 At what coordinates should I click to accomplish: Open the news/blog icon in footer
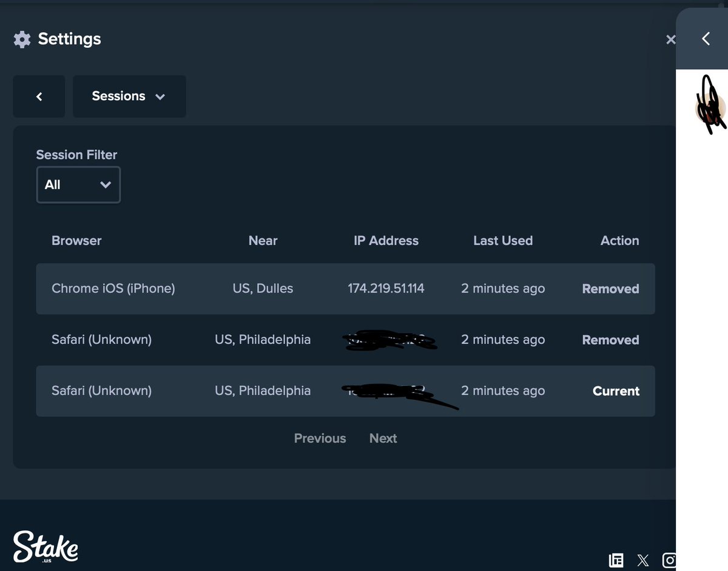(x=616, y=560)
